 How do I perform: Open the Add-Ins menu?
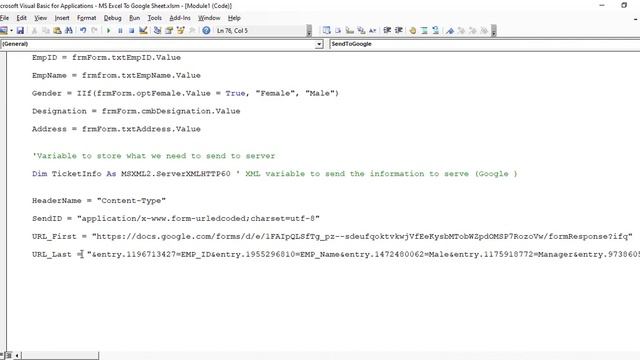coord(180,18)
